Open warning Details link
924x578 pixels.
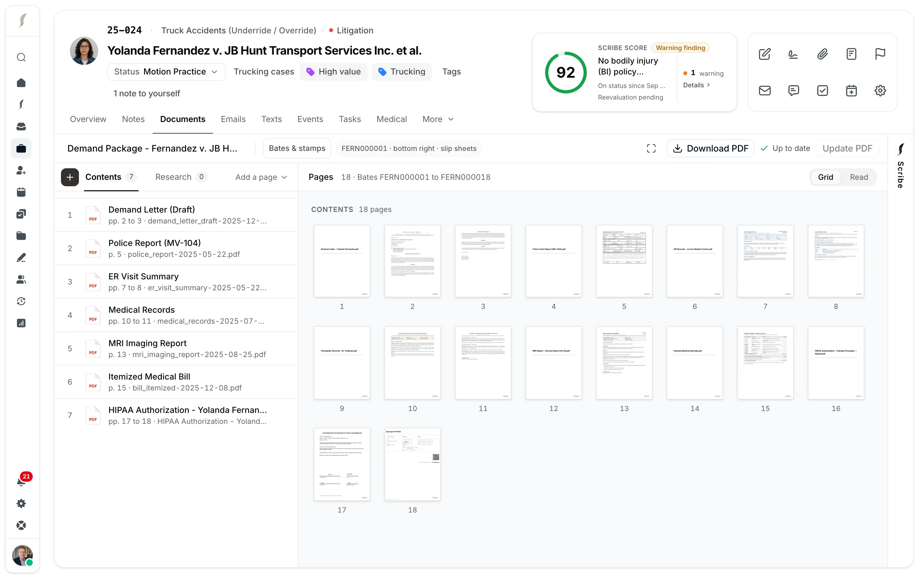(697, 85)
